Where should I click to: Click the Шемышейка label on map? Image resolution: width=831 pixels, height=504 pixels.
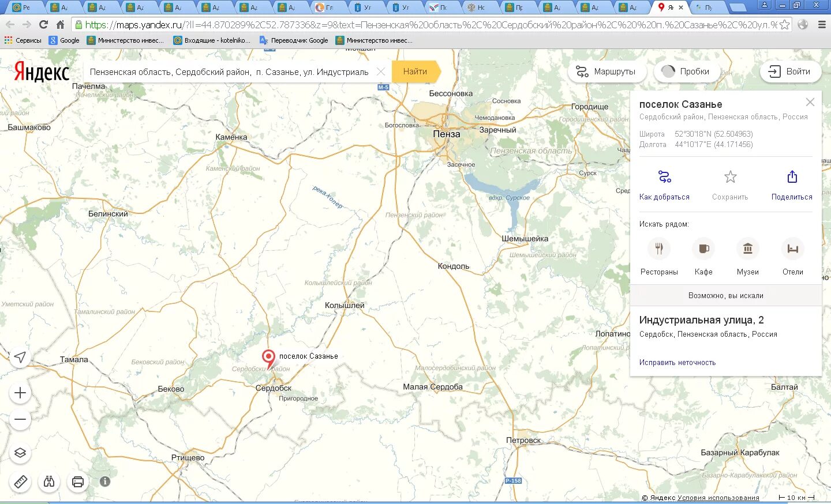[x=525, y=238]
